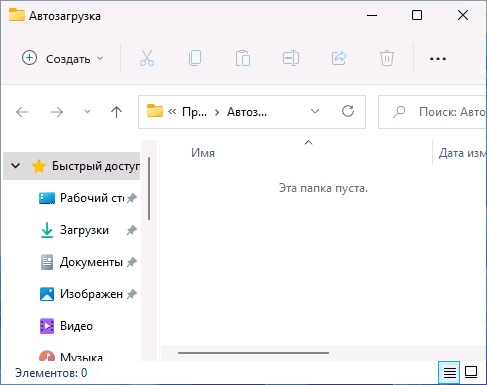
Task: Show hidden path via double chevron
Action: tap(172, 112)
